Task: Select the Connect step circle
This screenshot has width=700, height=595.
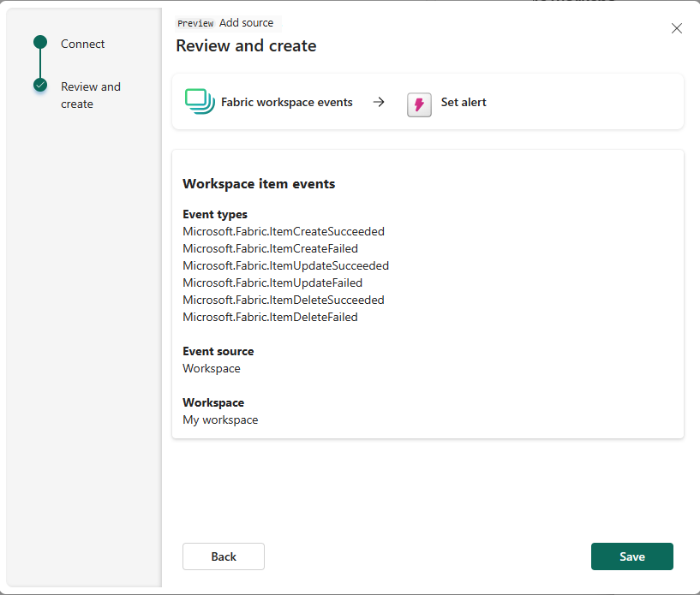Action: [x=40, y=42]
